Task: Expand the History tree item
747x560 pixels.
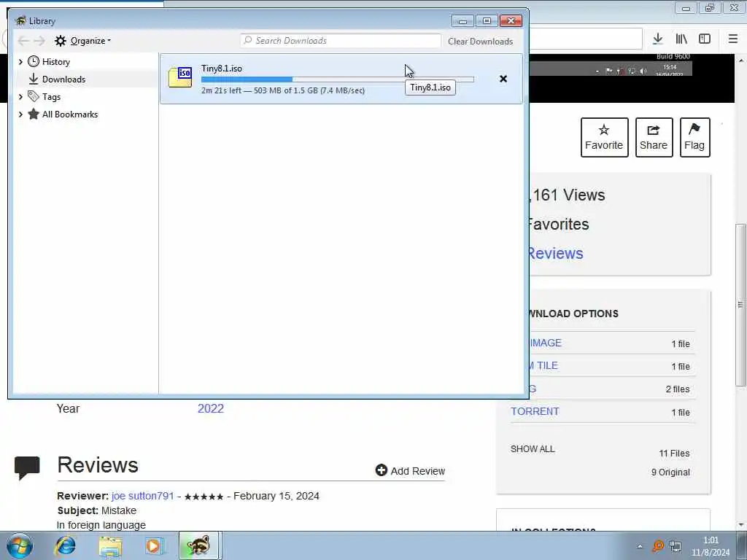Action: (20, 62)
